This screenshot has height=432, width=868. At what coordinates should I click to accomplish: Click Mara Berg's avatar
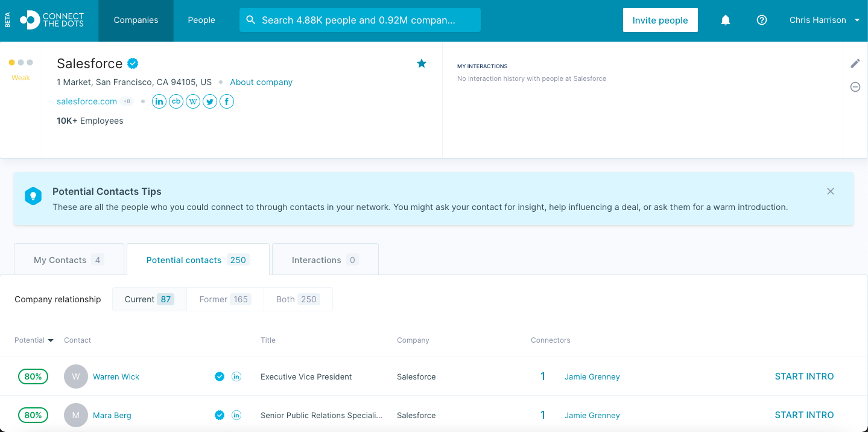[x=76, y=415]
